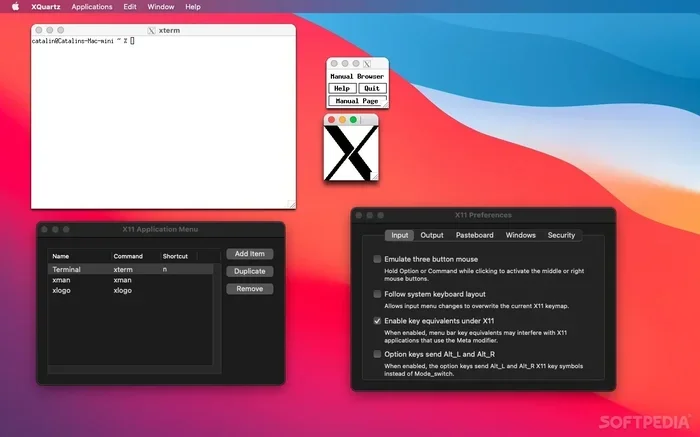700x437 pixels.
Task: Open the Applications menu
Action: [x=92, y=7]
